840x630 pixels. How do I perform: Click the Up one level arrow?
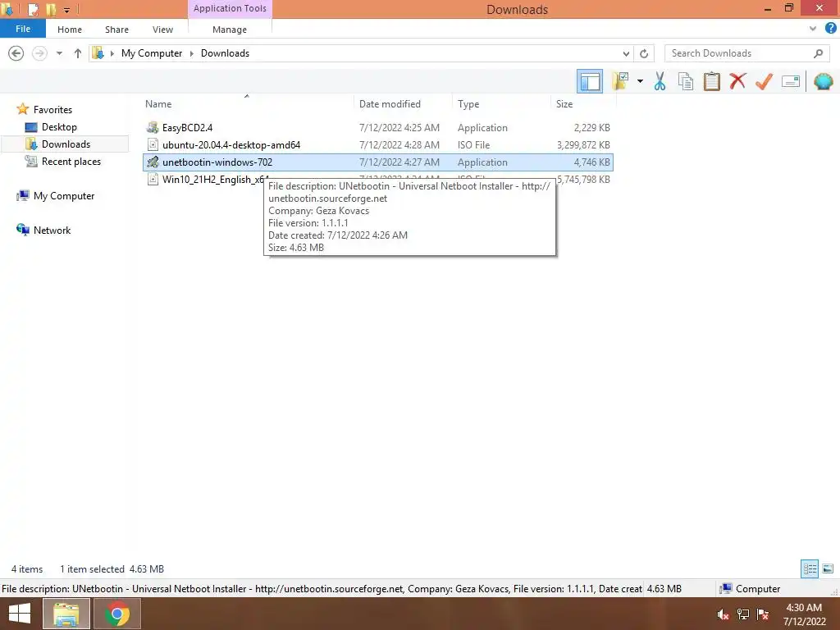78,53
